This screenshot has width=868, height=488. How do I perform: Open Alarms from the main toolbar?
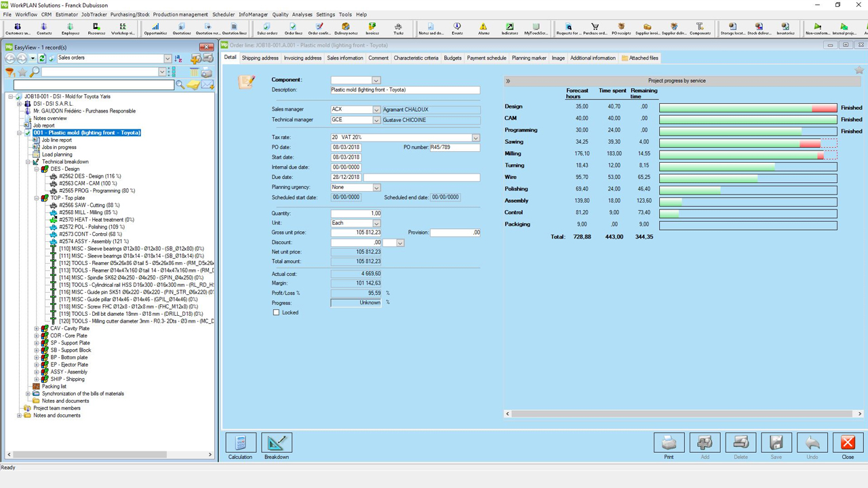[484, 28]
